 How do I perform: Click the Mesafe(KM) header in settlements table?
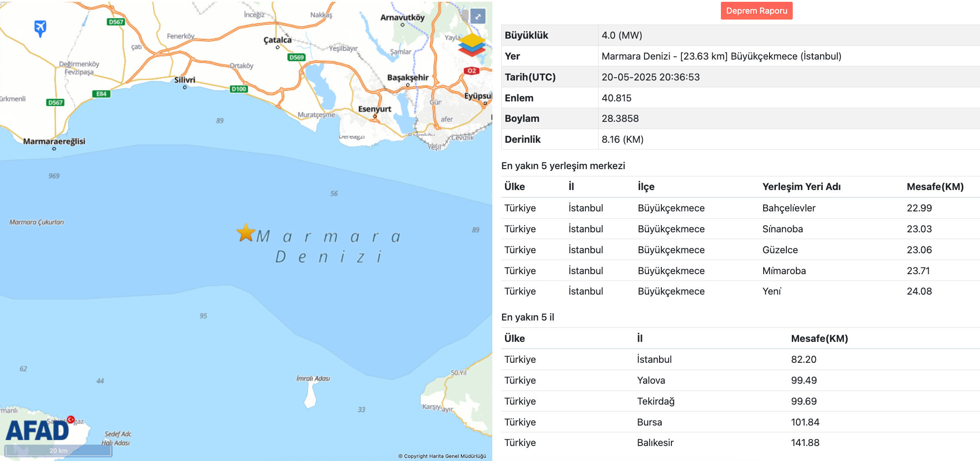(x=935, y=187)
